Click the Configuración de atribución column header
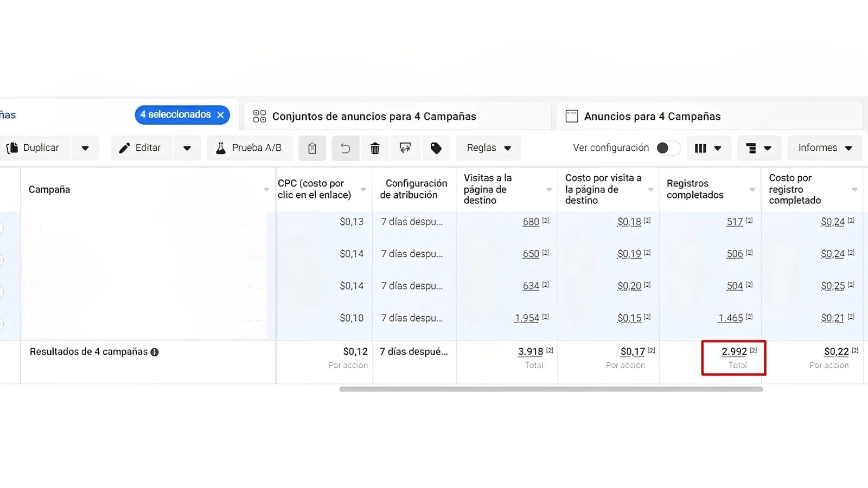Image resolution: width=868 pixels, height=488 pixels. click(x=414, y=189)
